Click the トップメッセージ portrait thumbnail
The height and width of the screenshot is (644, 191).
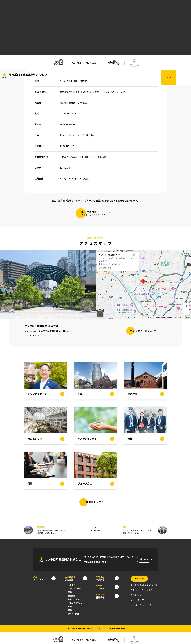46,375
